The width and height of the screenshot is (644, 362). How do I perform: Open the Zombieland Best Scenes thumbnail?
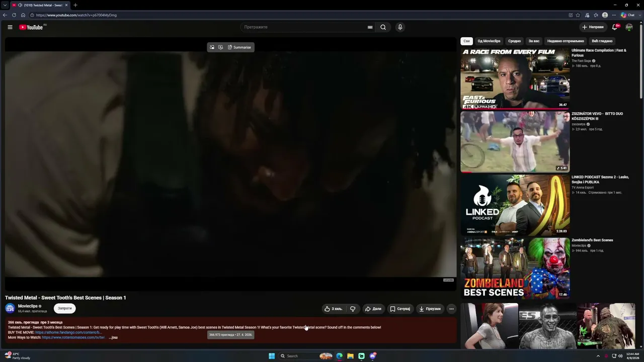[515, 268]
